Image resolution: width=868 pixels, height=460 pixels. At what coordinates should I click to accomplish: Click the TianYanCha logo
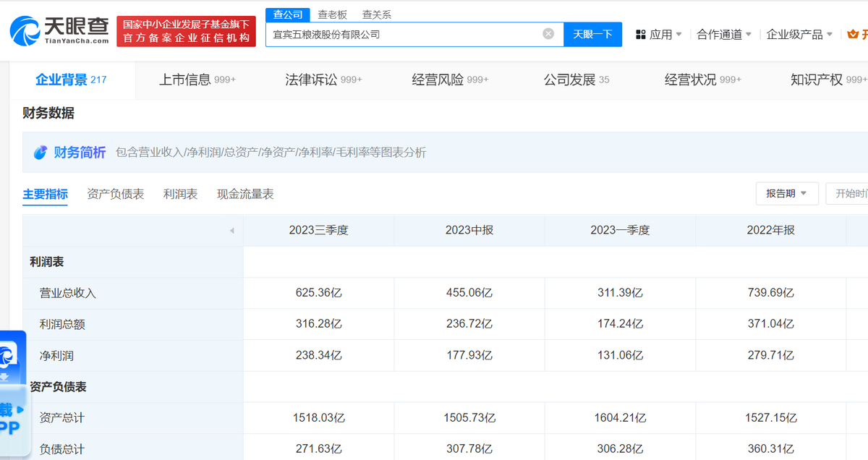click(x=59, y=31)
